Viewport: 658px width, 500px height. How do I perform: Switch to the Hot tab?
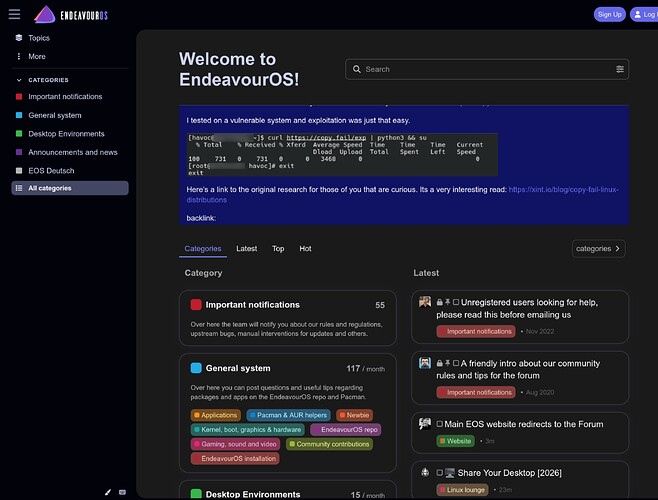[305, 249]
